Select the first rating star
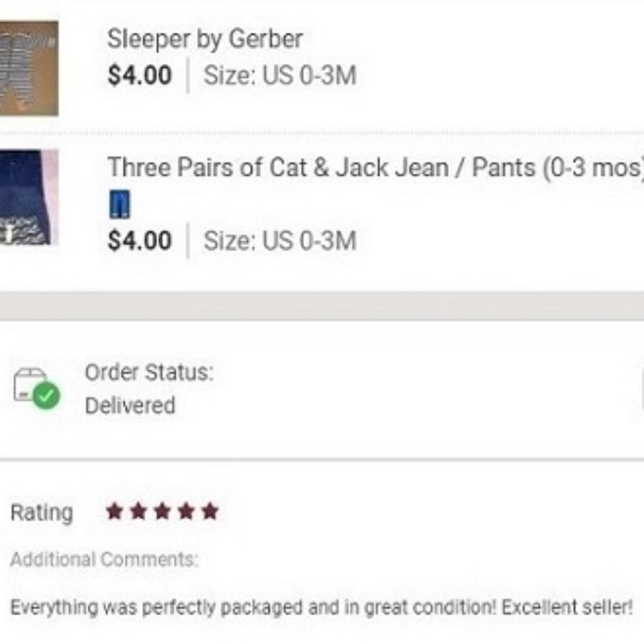Image resolution: width=644 pixels, height=644 pixels. [x=114, y=511]
